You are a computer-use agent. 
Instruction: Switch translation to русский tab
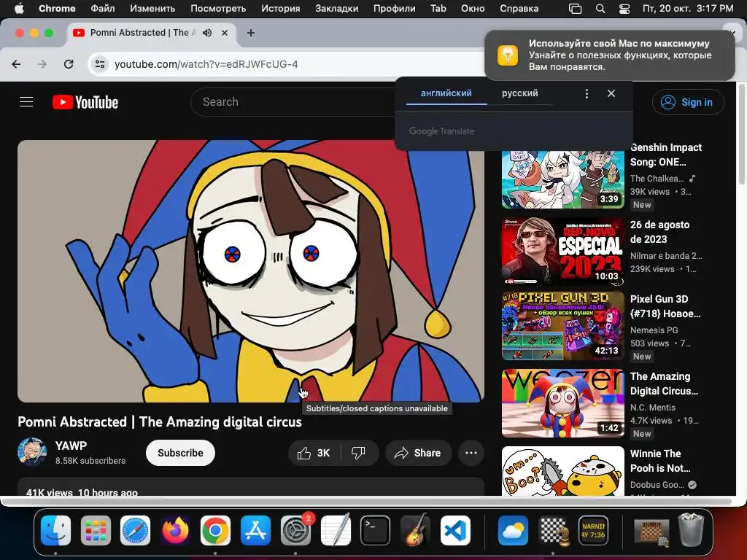coord(519,93)
